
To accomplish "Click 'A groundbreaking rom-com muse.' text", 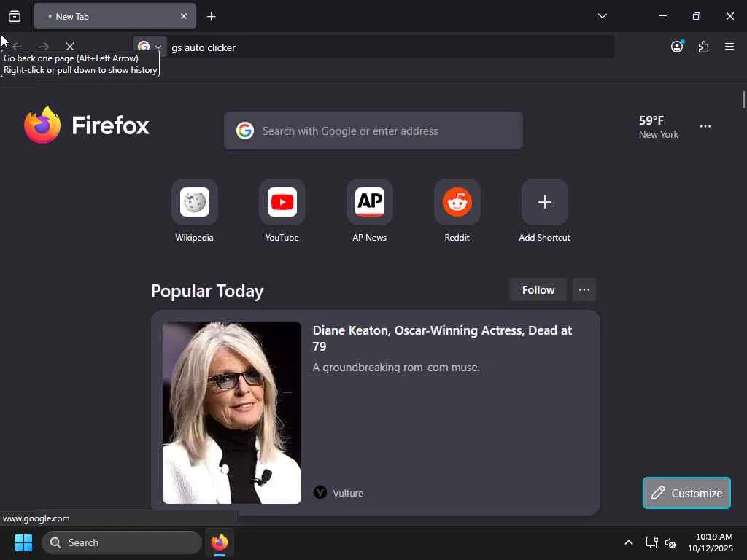I will coord(396,367).
